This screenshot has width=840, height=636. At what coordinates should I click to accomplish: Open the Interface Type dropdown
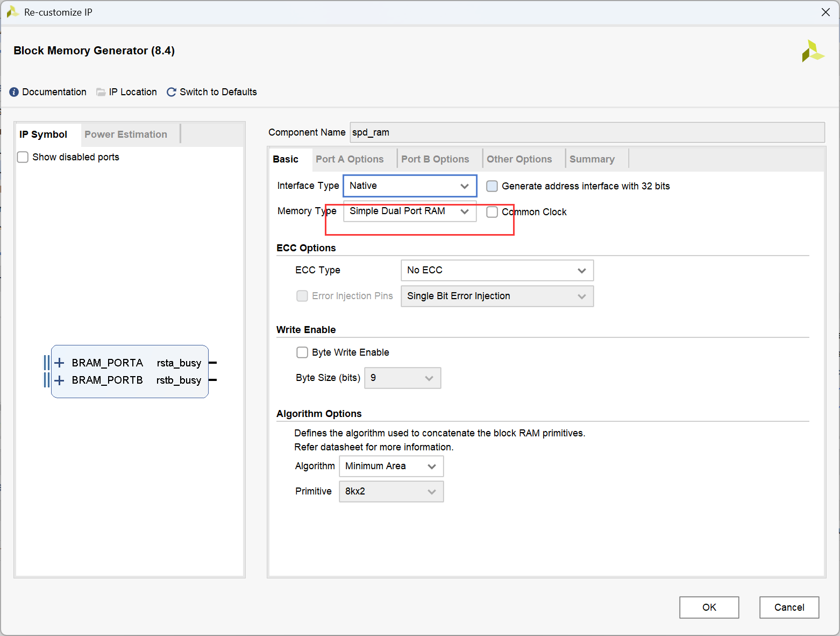coord(410,186)
